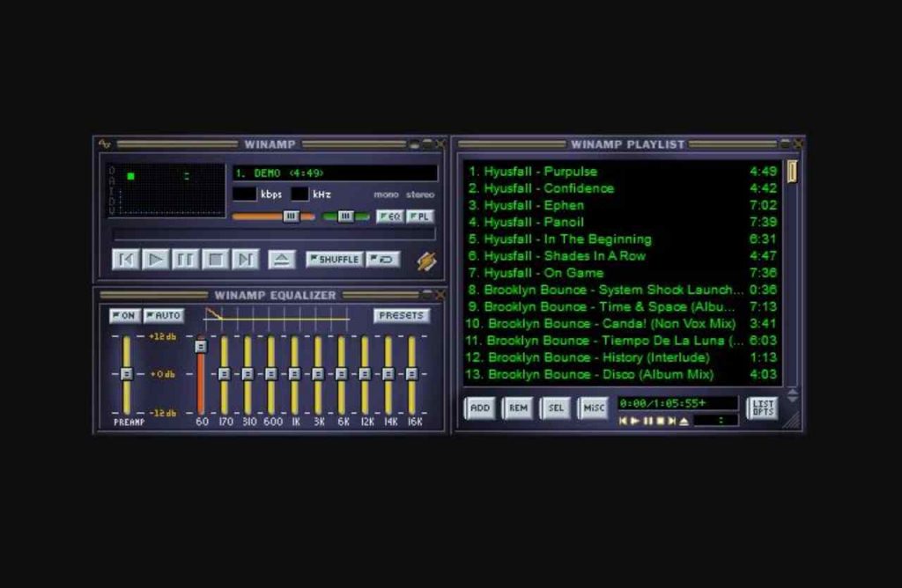Select track 'Brooklyn Bounce - Tiempo De La Luna'
Viewport: 902px width, 588px height.
click(x=623, y=341)
